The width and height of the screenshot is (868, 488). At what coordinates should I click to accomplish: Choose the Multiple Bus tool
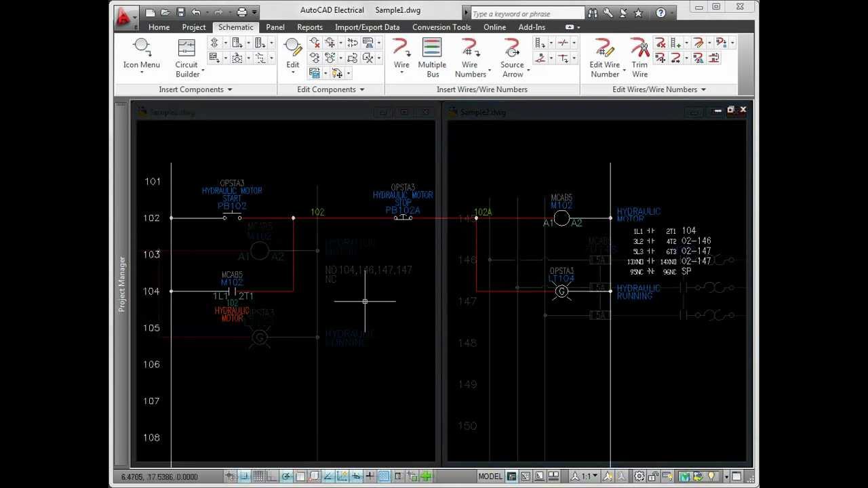coord(432,57)
